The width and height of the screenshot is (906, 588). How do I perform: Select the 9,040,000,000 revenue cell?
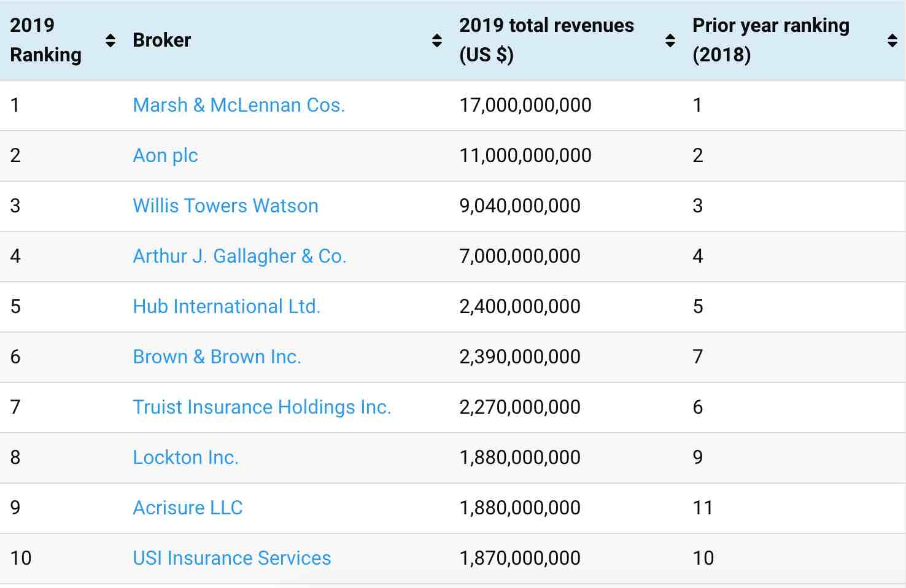point(520,206)
